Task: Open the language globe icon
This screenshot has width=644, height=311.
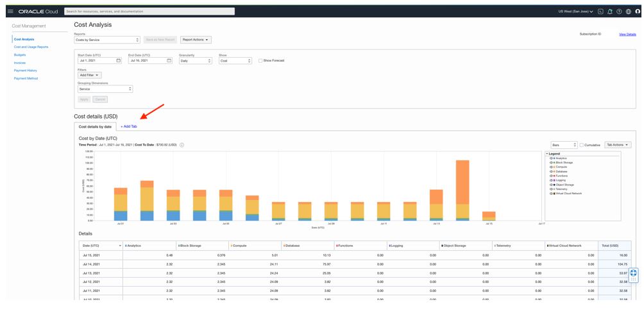Action: coord(629,12)
